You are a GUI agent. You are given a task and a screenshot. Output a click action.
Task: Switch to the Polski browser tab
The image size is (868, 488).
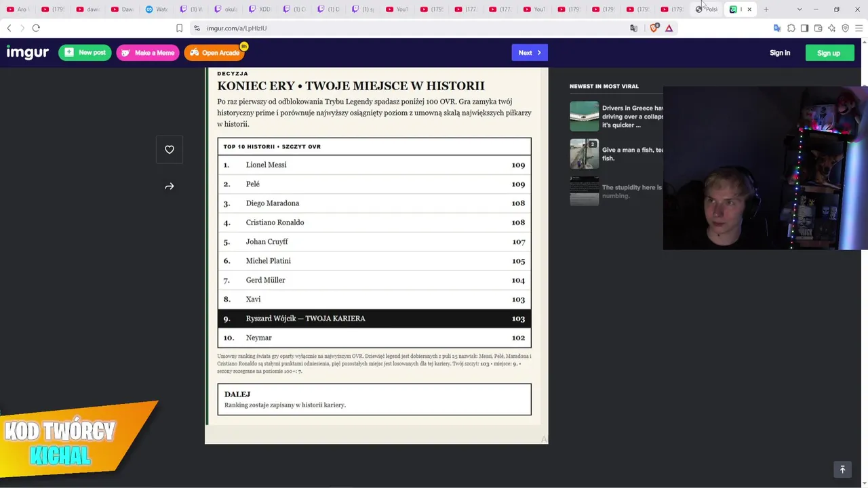(x=707, y=9)
